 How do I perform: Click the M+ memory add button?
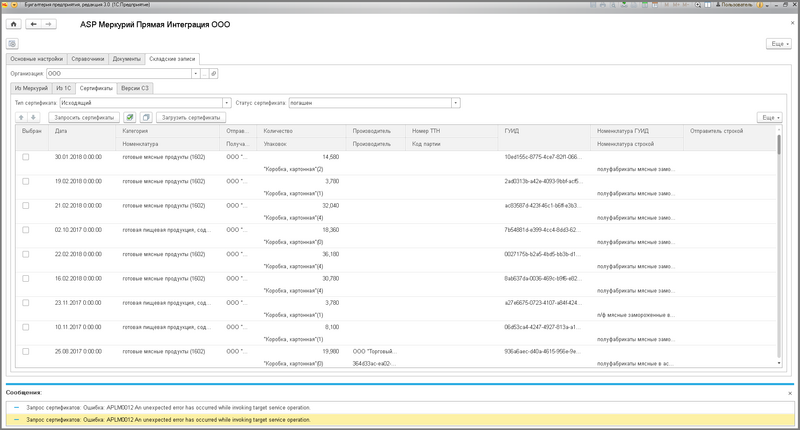(x=677, y=5)
